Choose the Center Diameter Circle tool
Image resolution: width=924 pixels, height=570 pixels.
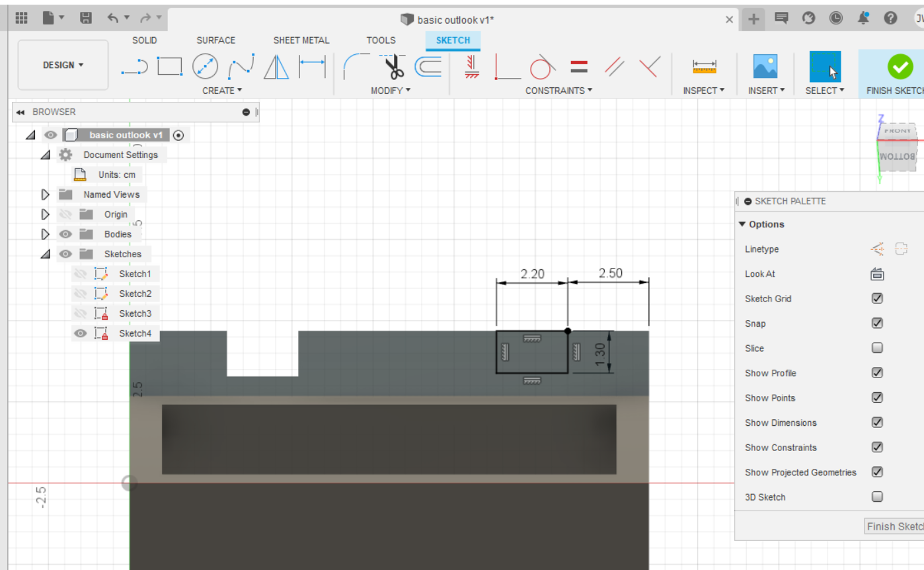coord(205,66)
